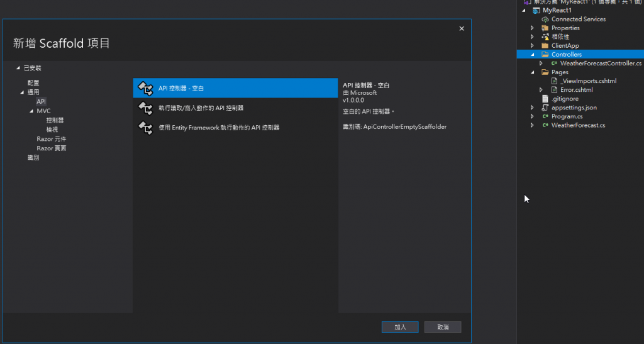The image size is (644, 344).
Task: Expand the Error.cshtml node
Action: point(541,90)
